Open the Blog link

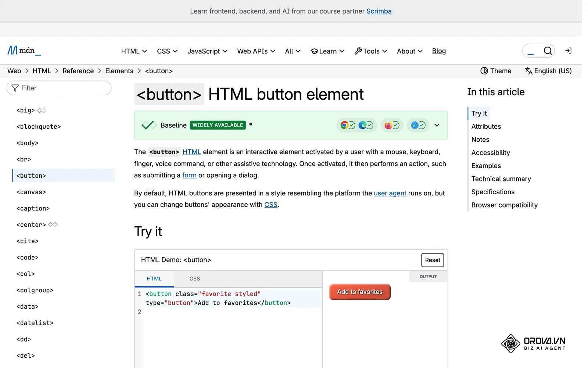(439, 51)
